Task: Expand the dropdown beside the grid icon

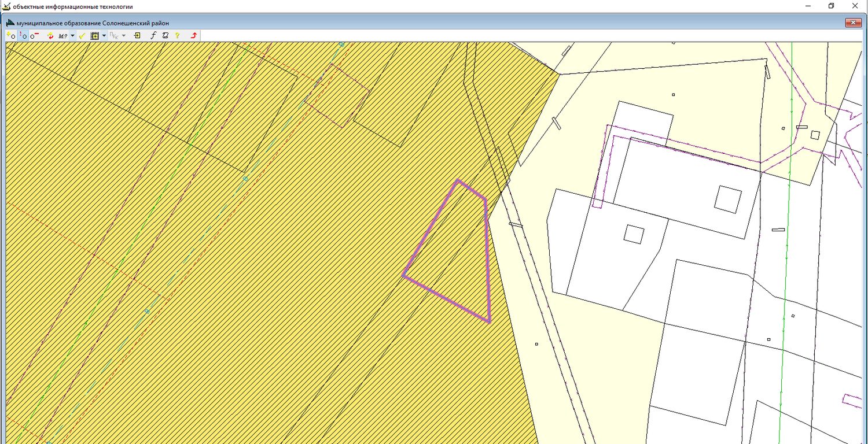Action: pos(104,35)
